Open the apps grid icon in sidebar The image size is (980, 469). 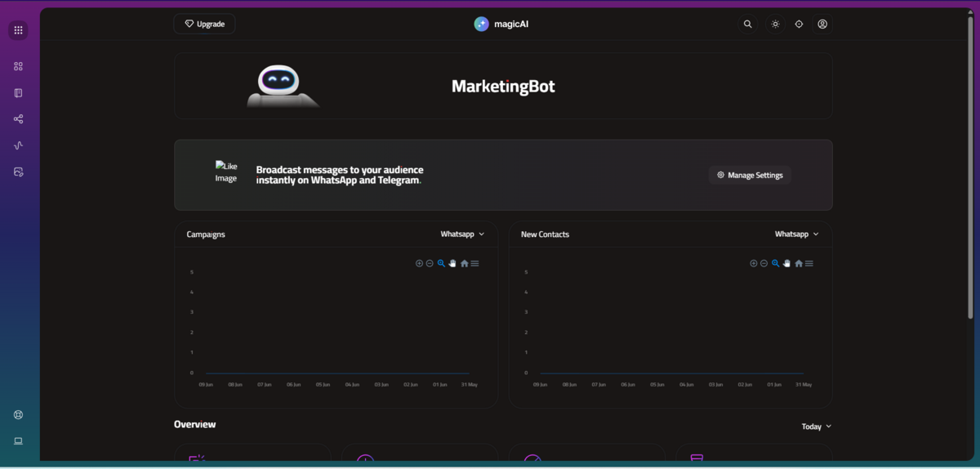pyautogui.click(x=18, y=30)
